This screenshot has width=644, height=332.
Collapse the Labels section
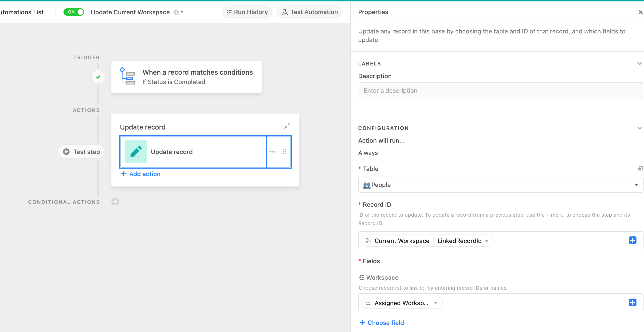point(639,63)
